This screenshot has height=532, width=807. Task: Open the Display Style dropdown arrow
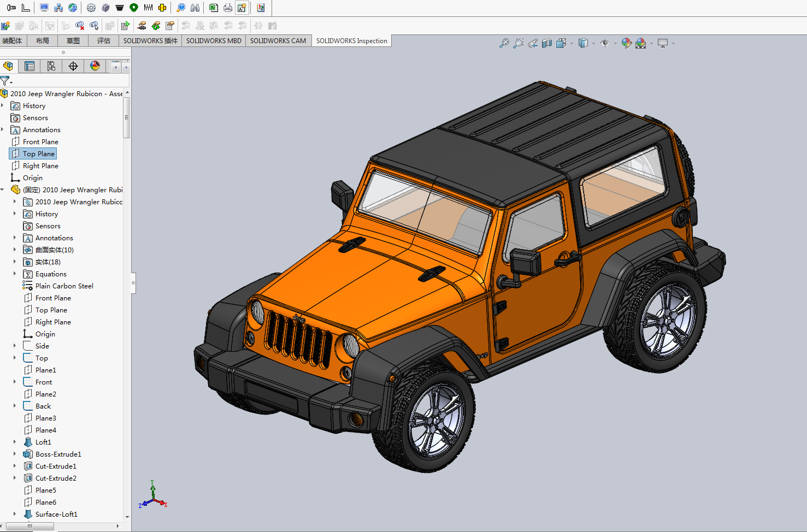(x=593, y=43)
